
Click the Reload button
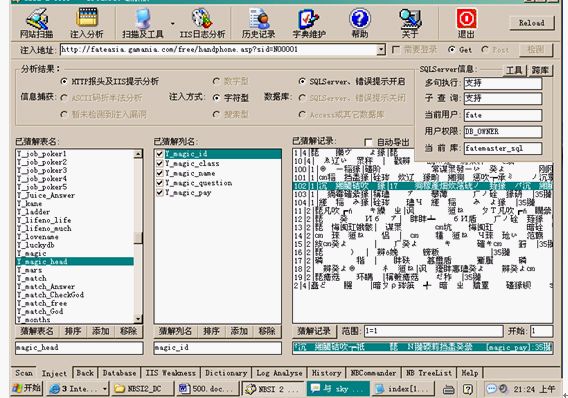pos(531,23)
